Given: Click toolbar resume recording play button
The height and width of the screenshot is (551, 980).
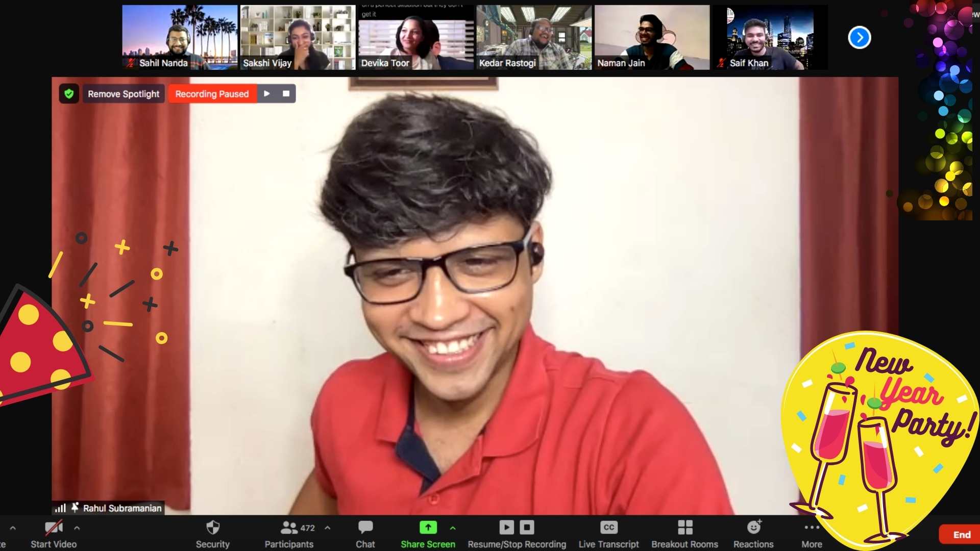Looking at the screenshot, I should click(506, 527).
